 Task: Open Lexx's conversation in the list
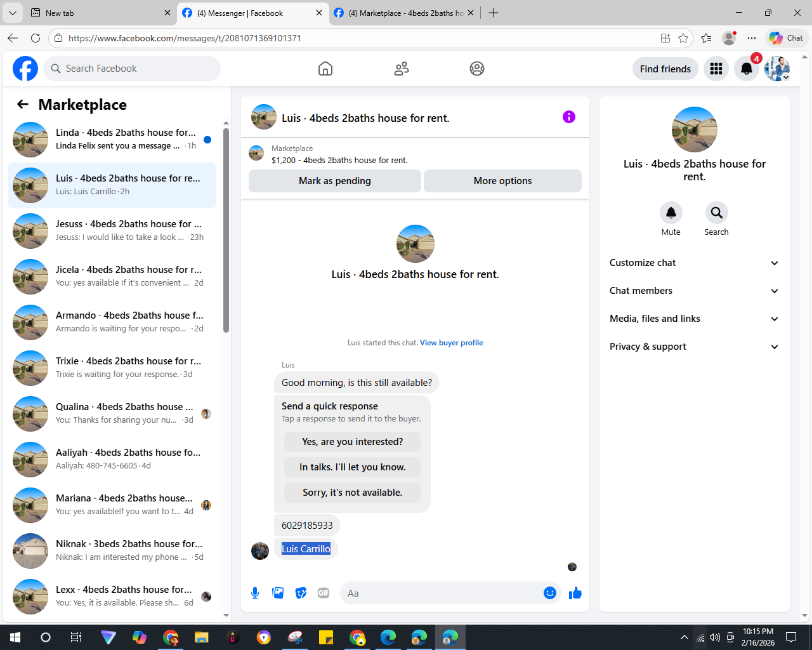click(112, 597)
